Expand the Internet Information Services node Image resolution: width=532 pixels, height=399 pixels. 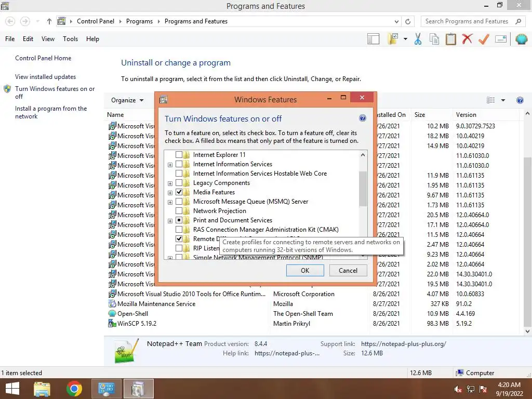tap(170, 165)
